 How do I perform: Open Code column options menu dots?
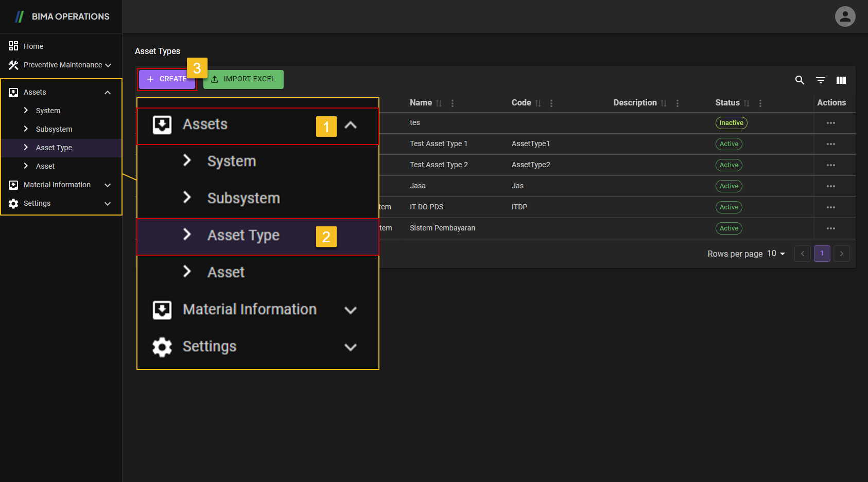coord(551,103)
